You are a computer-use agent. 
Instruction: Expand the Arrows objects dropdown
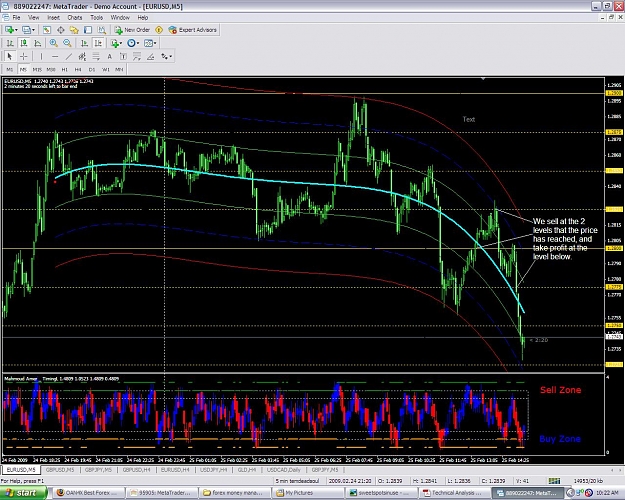(x=171, y=56)
